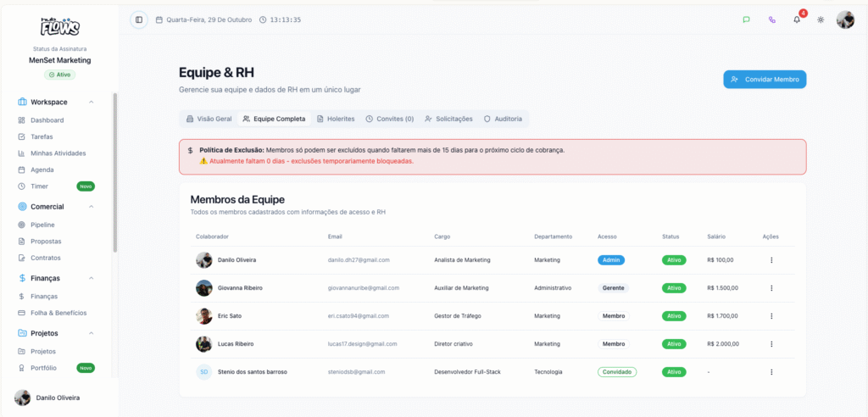Open user profile avatar in top bar
Screen dimensions: 868x417
click(845, 20)
